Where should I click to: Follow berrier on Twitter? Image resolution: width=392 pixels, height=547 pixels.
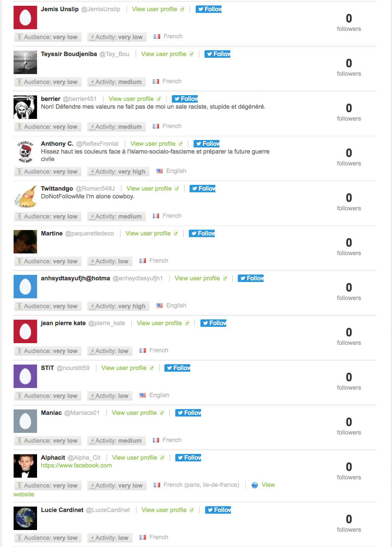point(185,99)
